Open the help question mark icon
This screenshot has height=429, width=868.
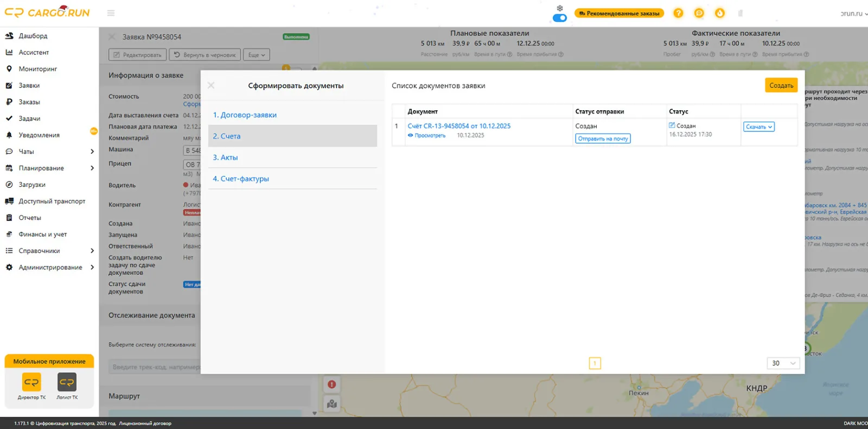(x=678, y=13)
